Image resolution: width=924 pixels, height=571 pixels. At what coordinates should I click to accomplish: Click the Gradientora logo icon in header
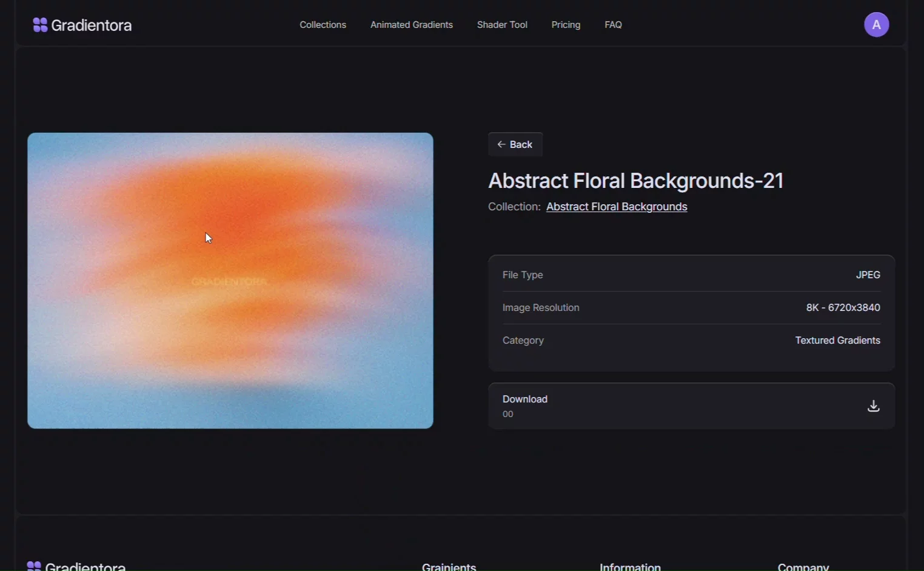pos(40,25)
